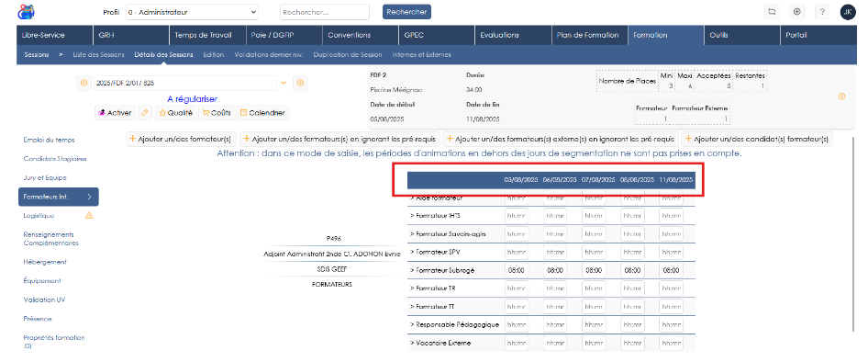Open the Paie / DGFIP menu
868x362 pixels.
click(x=284, y=35)
